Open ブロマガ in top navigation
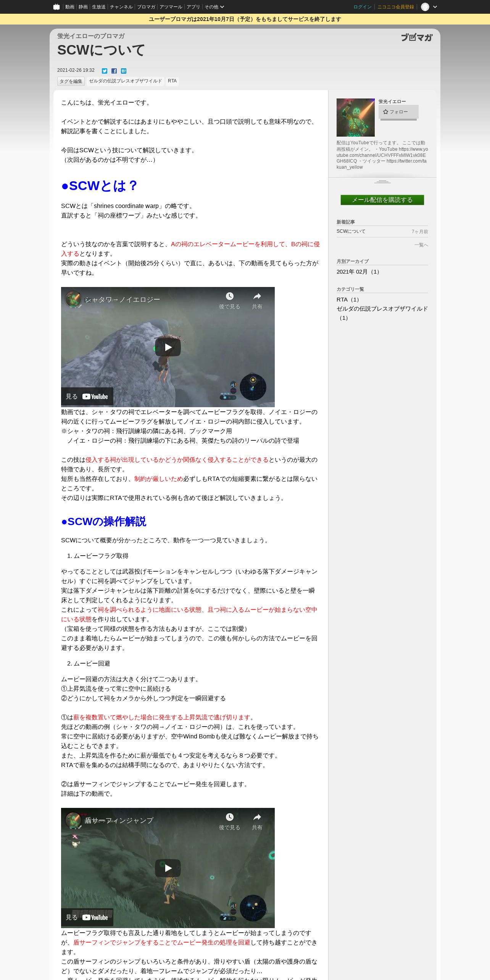Viewport: 490px width, 980px height. click(146, 7)
